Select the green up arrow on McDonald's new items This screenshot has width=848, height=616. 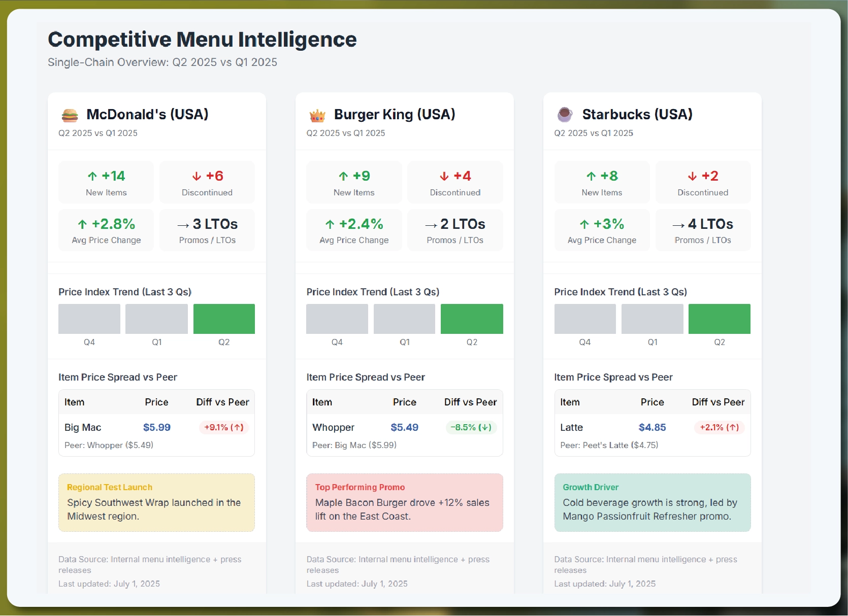coord(93,176)
